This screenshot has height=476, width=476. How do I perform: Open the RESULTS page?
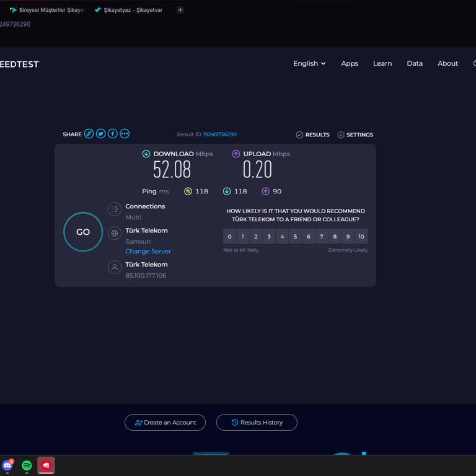(x=312, y=134)
